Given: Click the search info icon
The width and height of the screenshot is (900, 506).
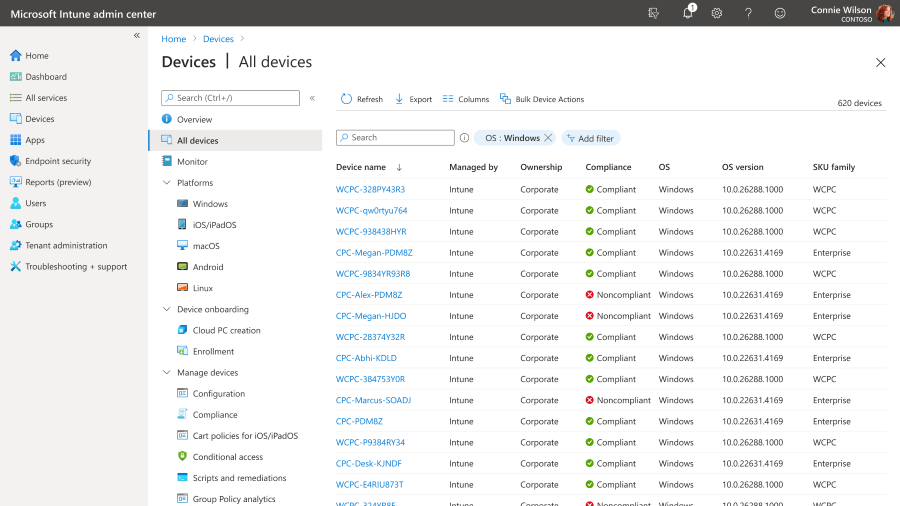Looking at the screenshot, I should 464,138.
